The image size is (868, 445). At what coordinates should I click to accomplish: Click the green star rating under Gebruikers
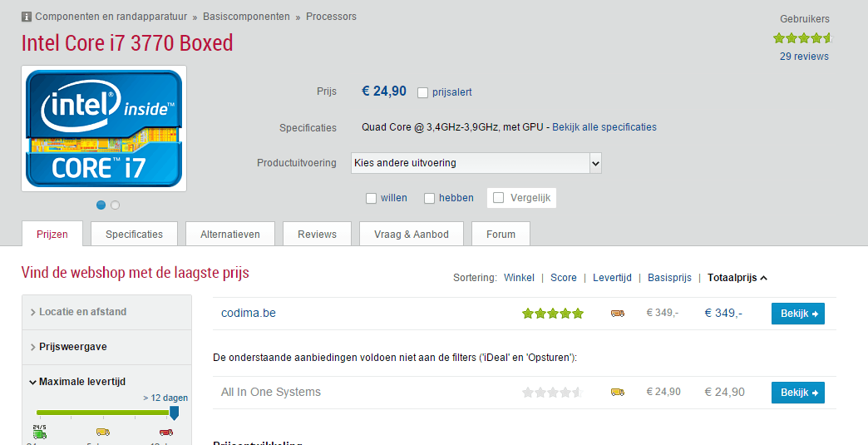pyautogui.click(x=803, y=38)
